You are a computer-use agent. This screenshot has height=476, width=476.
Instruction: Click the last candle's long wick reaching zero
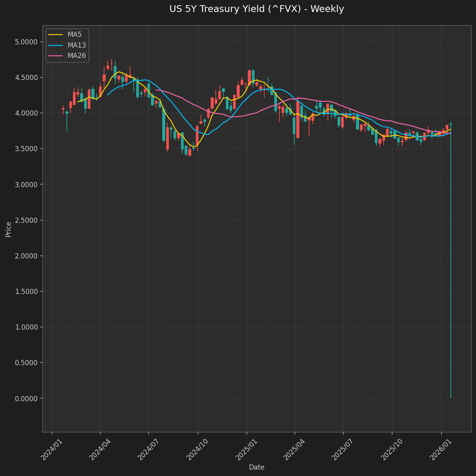click(451, 261)
